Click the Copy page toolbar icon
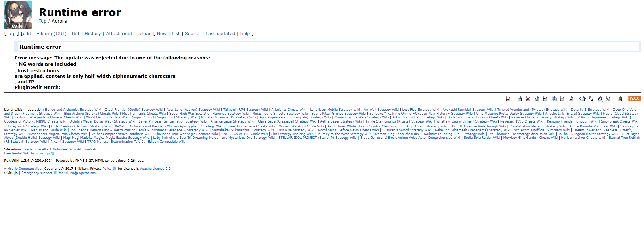Screen dimensions: 644x252 pos(554,99)
